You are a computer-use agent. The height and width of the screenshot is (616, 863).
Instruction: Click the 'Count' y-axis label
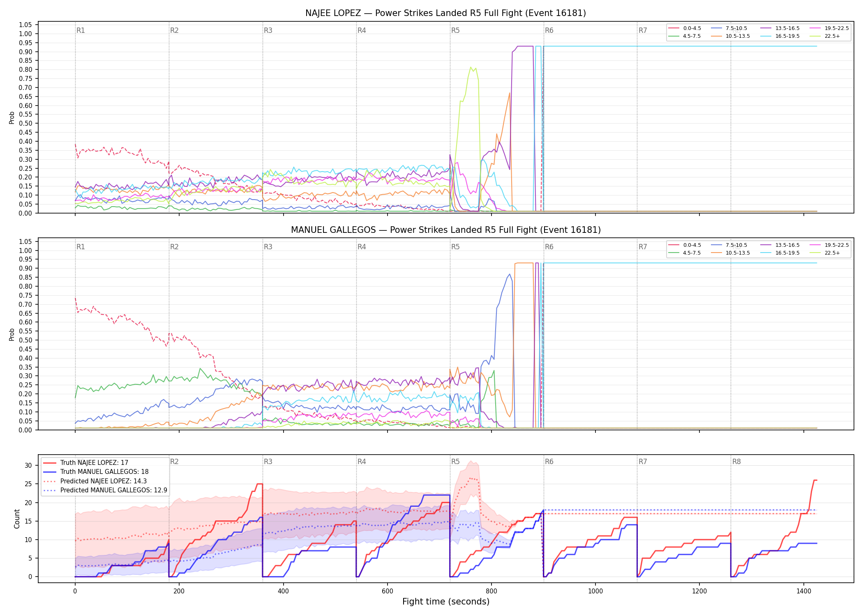tap(17, 519)
